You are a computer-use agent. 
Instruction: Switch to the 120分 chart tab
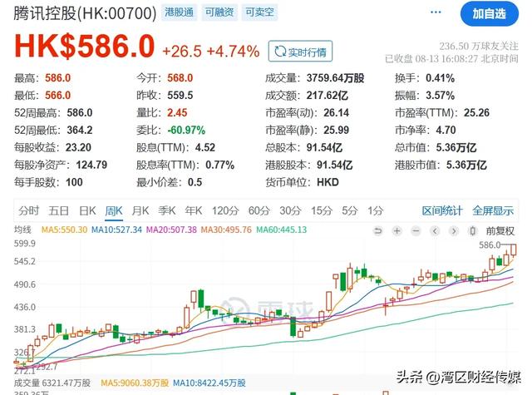[225, 210]
